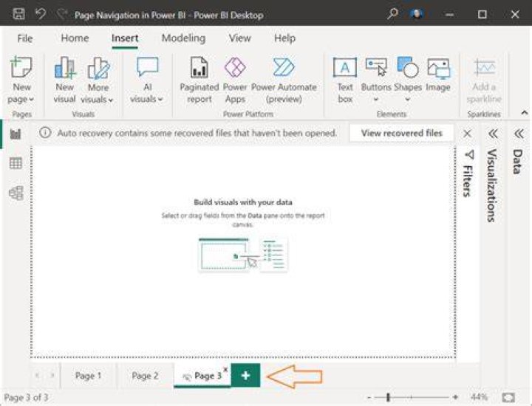Insert a Paginated report

tap(199, 80)
